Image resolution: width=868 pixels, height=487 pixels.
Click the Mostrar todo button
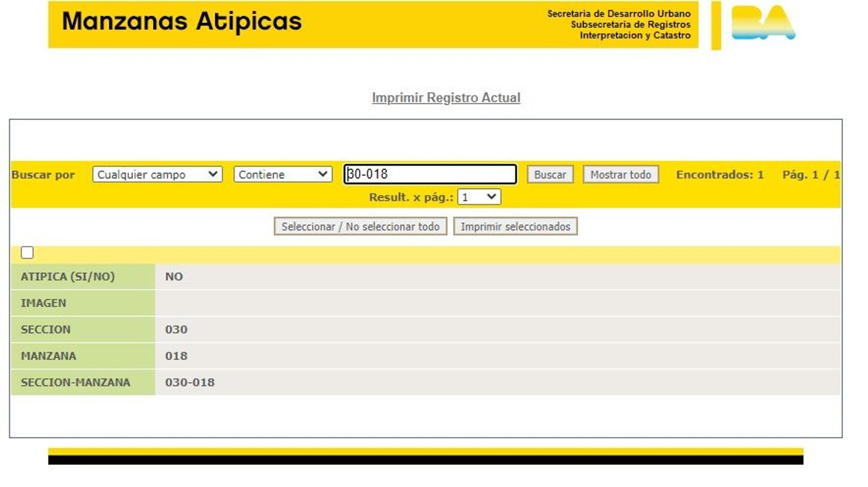pyautogui.click(x=621, y=175)
